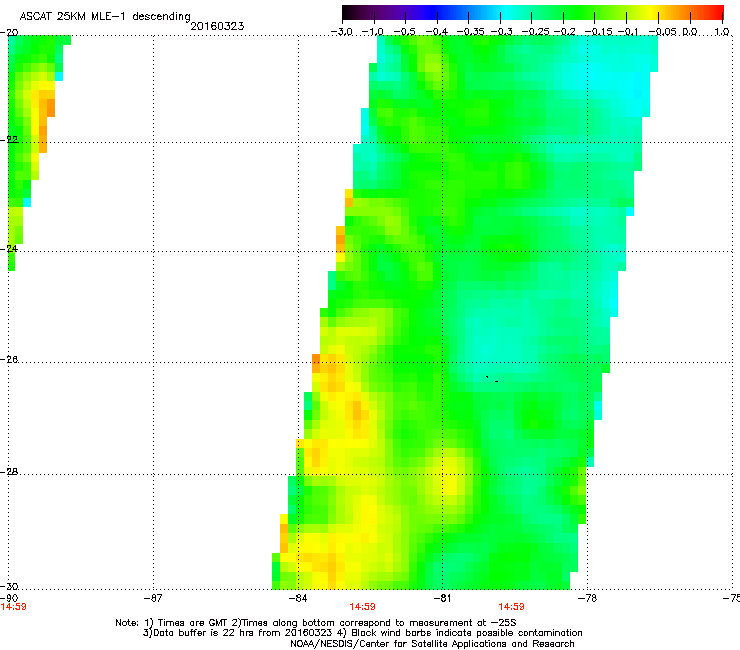The width and height of the screenshot is (740, 650).
Task: Click the red 14:59 time between -84 and -81
Action: (x=362, y=607)
